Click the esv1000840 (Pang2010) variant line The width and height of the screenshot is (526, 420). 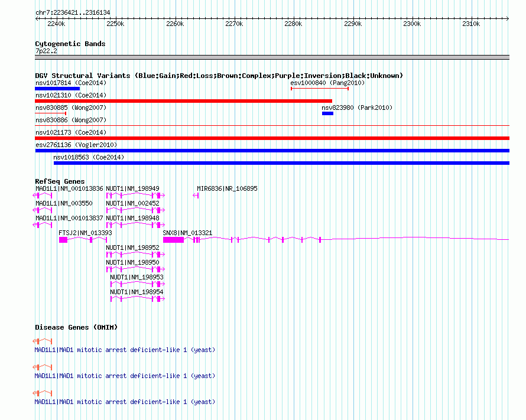tap(320, 89)
